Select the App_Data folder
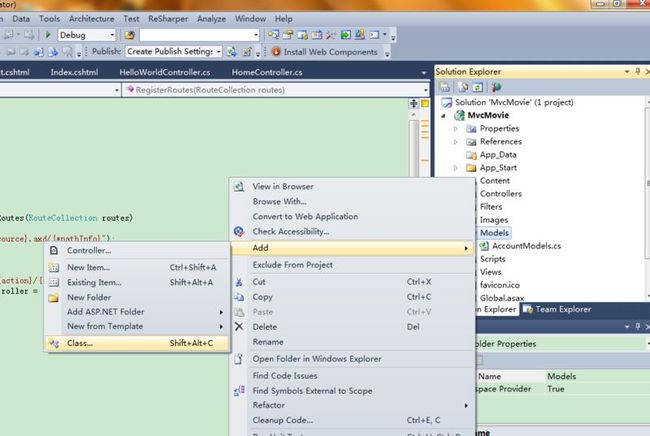Image resolution: width=650 pixels, height=436 pixels. (x=498, y=155)
